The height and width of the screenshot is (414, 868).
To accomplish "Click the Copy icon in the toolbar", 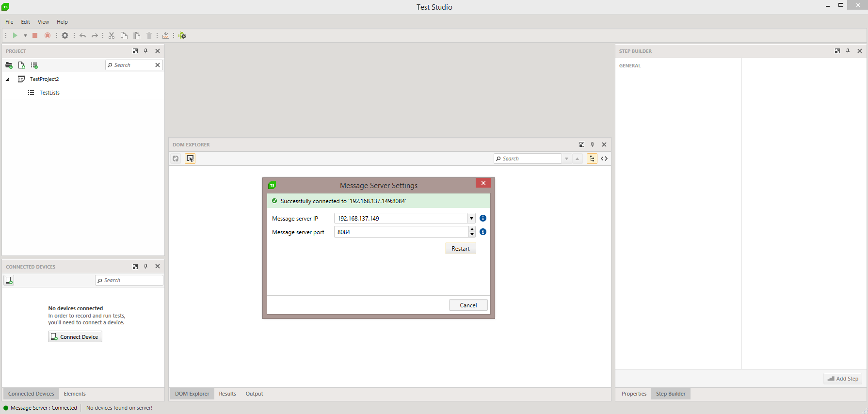I will [124, 35].
